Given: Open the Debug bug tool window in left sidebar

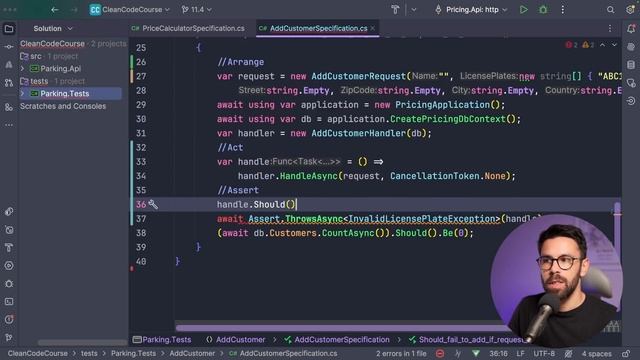Looking at the screenshot, I should click(x=9, y=284).
